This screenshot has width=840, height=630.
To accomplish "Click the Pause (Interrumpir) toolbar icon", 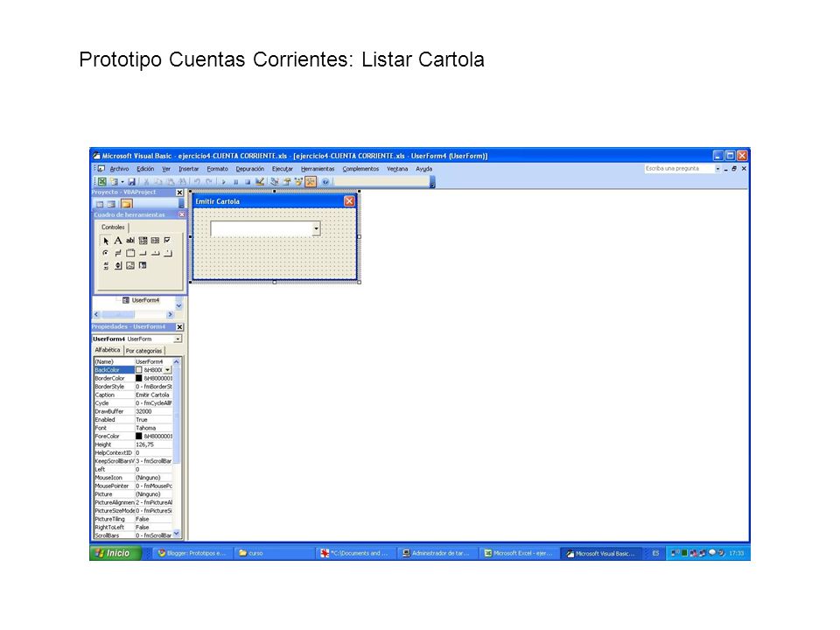I will pos(236,182).
